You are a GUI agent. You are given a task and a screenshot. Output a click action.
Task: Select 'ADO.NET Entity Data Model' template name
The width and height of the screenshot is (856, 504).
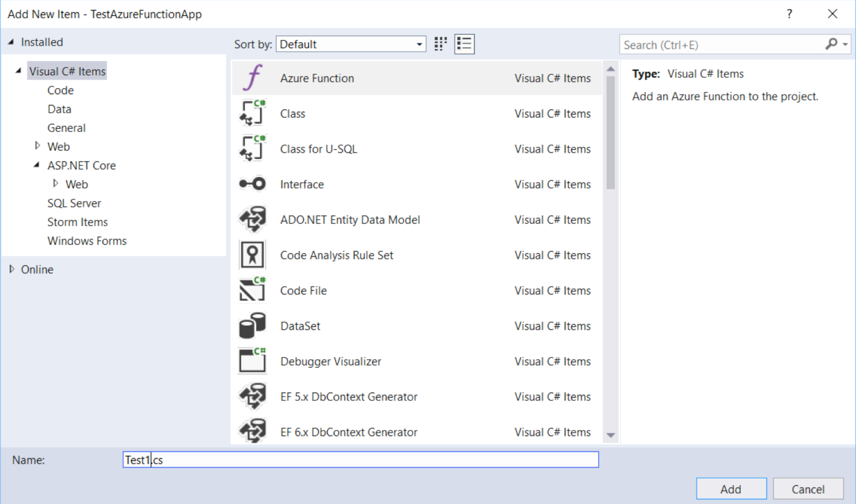(x=350, y=220)
